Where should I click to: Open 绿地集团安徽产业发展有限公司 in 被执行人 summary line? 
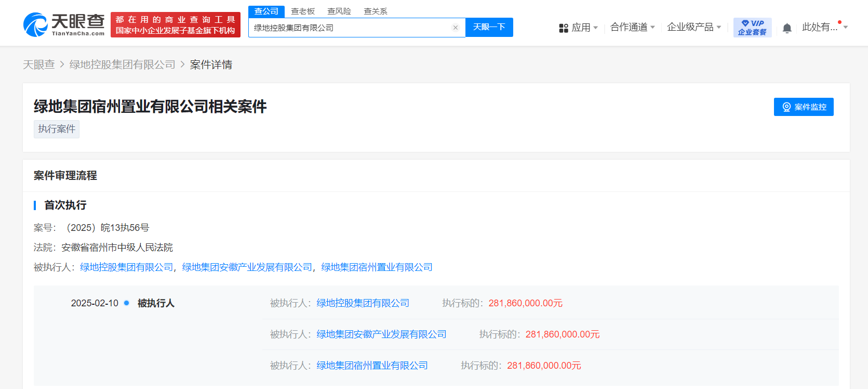[x=247, y=267]
